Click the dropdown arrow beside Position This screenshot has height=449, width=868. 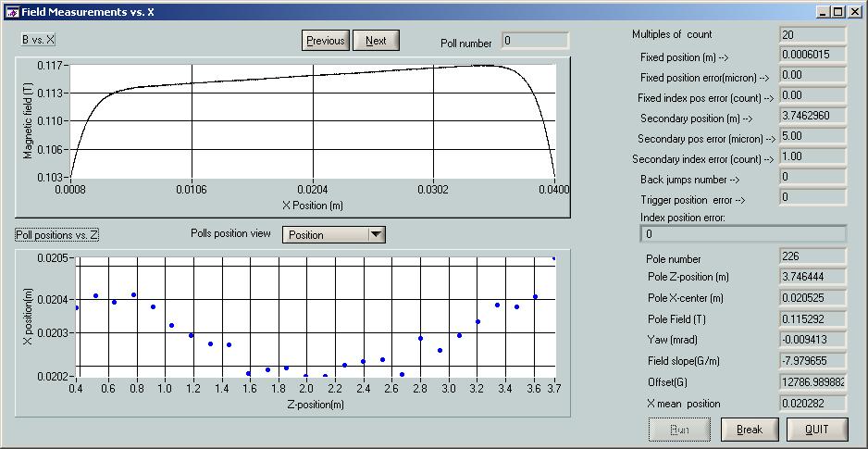(x=376, y=235)
